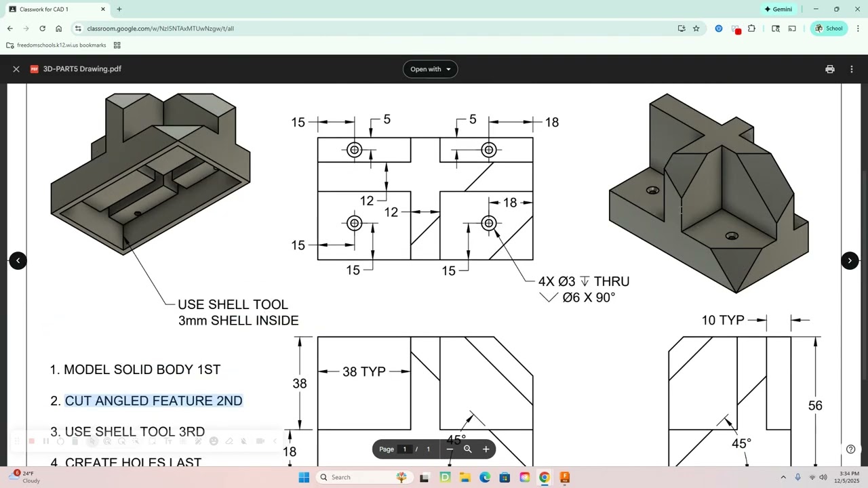
Task: Close the PDF preview with the X icon
Action: [16, 69]
